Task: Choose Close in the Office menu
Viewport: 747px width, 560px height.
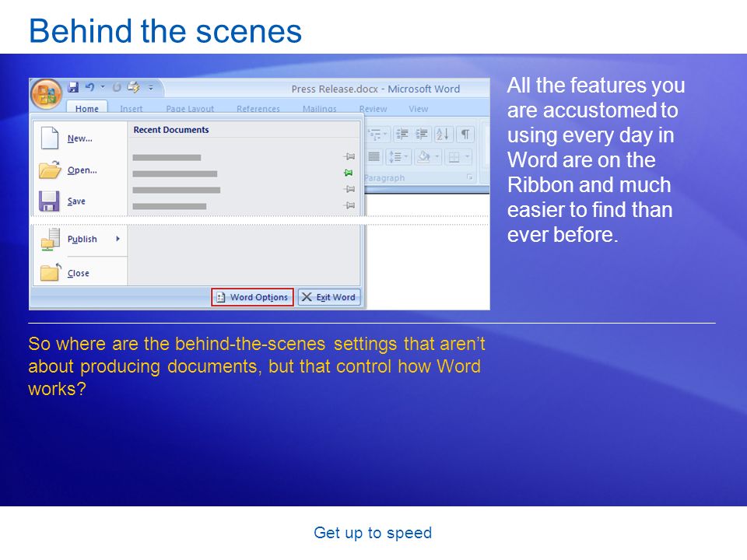Action: pos(79,273)
